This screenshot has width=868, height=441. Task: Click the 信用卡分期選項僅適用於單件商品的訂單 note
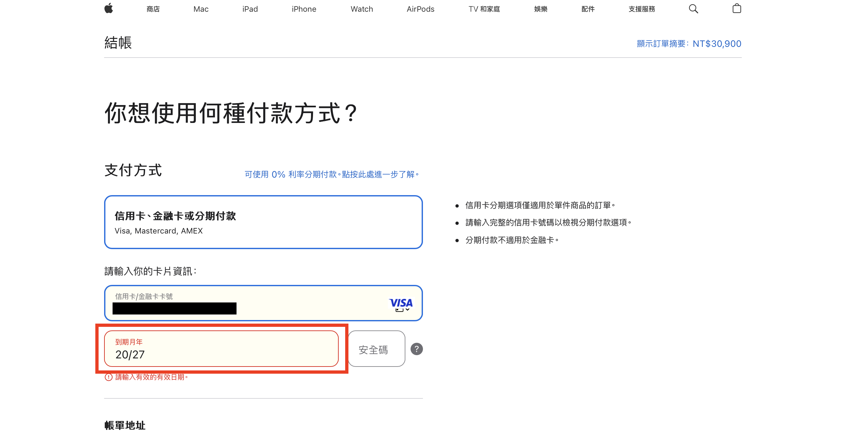tap(540, 205)
